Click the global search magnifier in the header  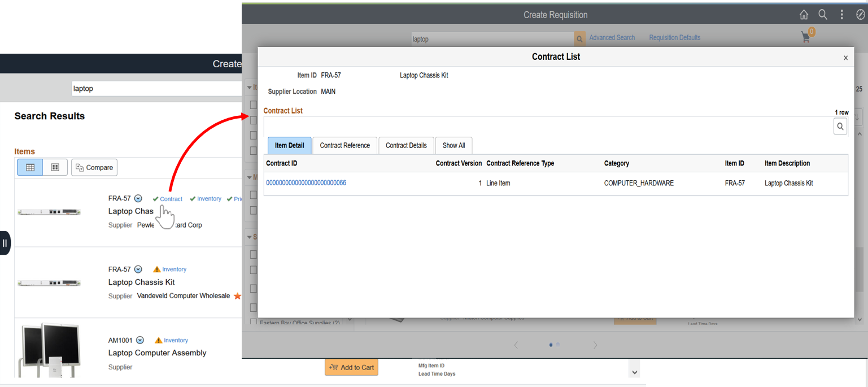[823, 15]
